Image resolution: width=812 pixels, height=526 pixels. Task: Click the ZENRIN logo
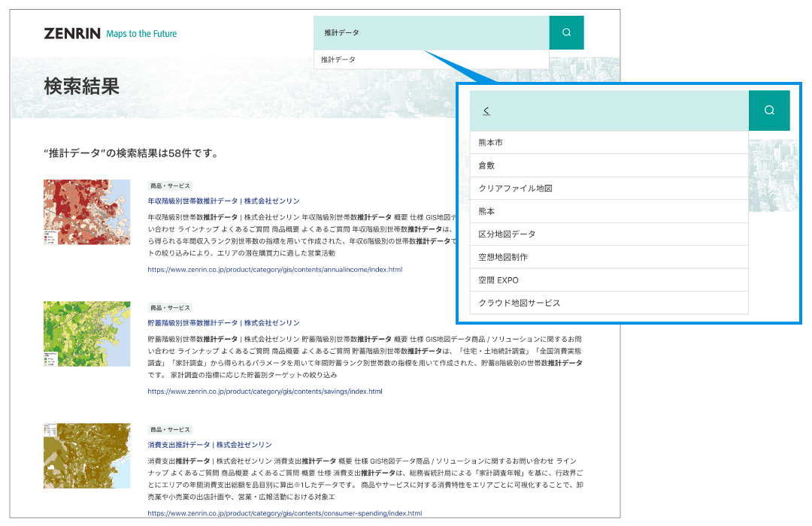72,34
